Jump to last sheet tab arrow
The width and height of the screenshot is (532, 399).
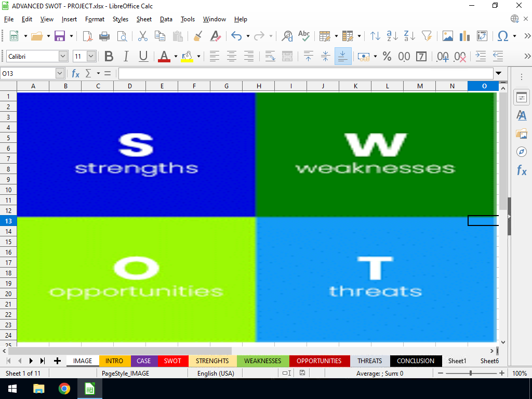point(43,361)
